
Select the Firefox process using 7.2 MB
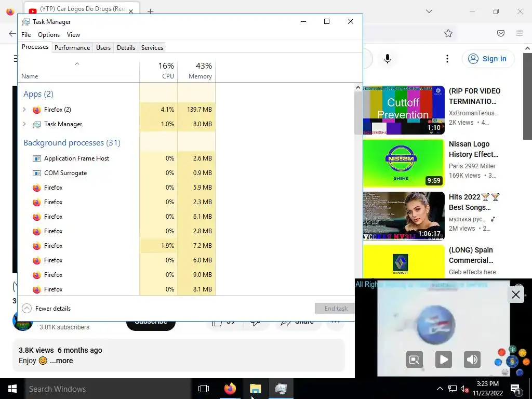tap(117, 246)
